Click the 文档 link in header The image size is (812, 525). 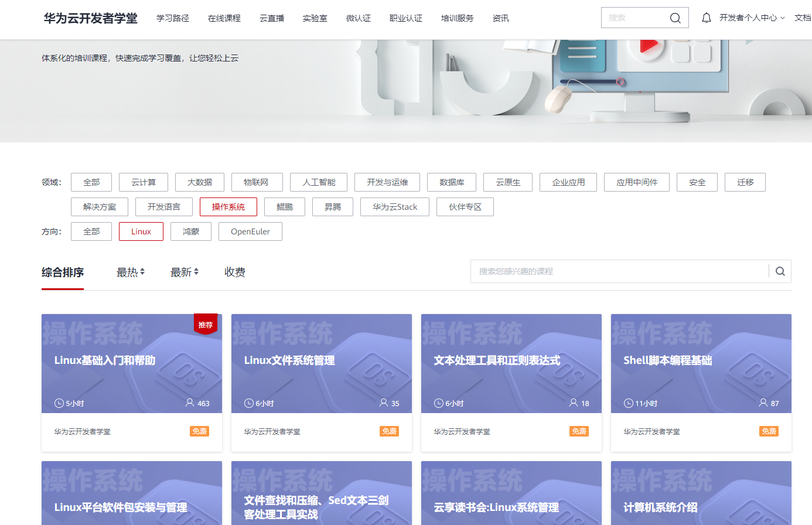coord(803,18)
